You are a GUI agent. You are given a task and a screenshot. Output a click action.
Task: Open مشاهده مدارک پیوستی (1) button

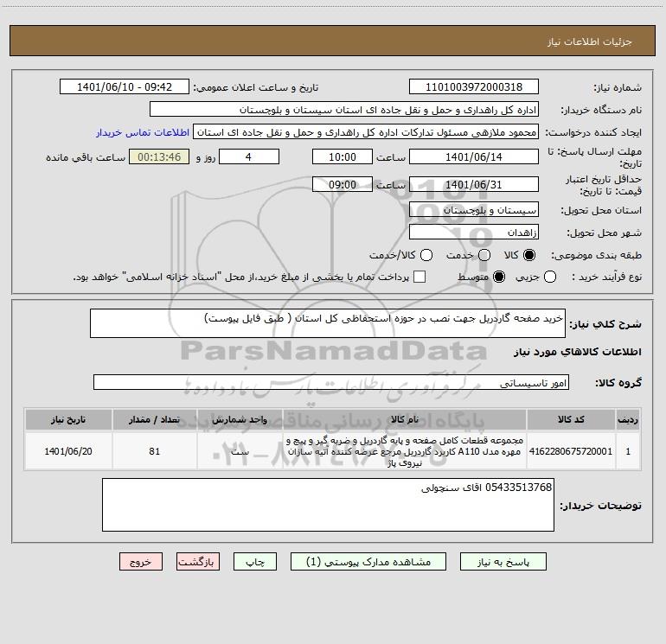[368, 562]
